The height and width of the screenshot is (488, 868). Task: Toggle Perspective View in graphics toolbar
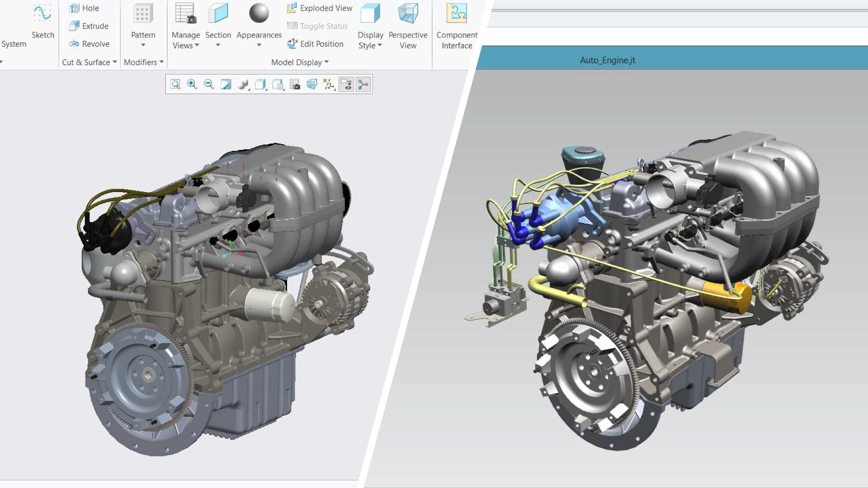pyautogui.click(x=312, y=84)
